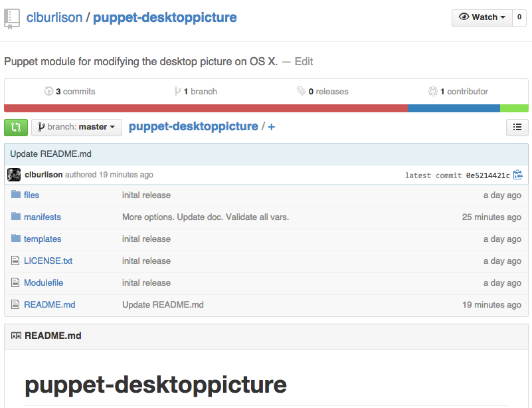The width and height of the screenshot is (532, 408).
Task: Open the 1 branch list
Action: pos(195,91)
